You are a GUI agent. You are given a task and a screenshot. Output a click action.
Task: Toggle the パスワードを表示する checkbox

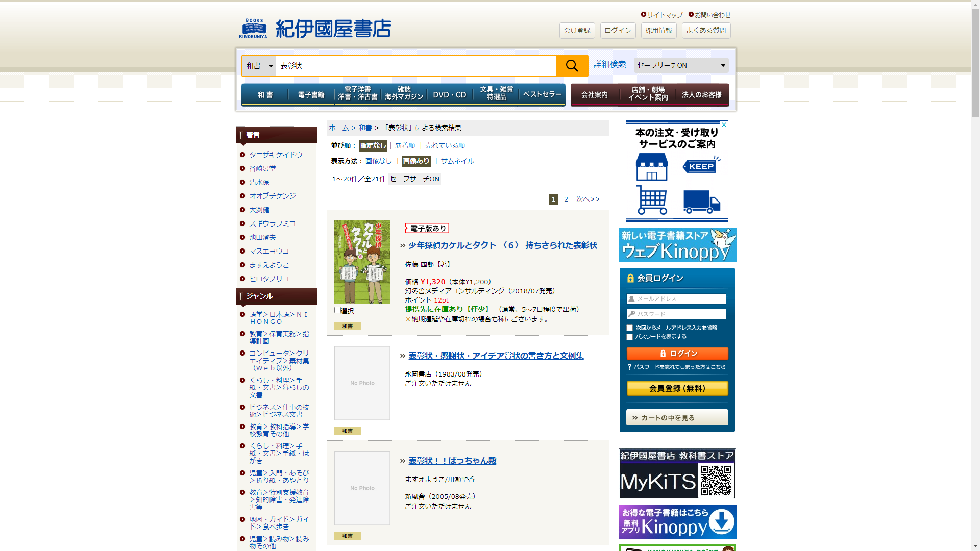(629, 337)
